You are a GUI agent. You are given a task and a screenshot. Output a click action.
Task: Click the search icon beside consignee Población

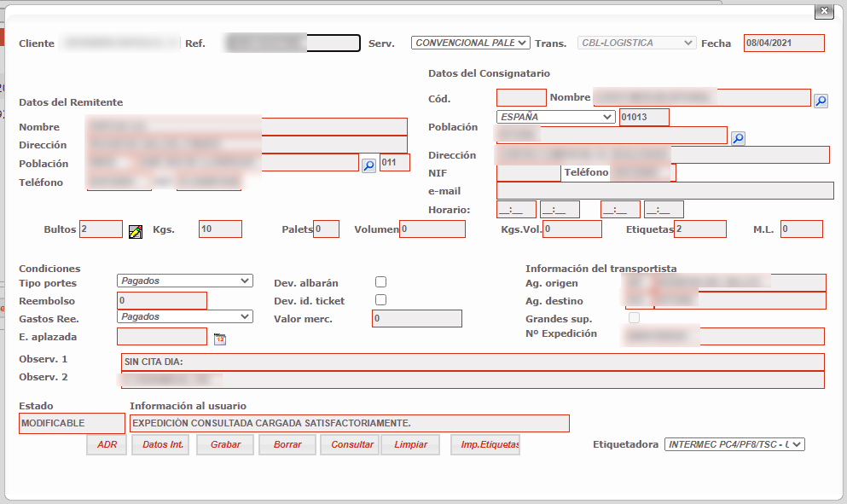(738, 138)
